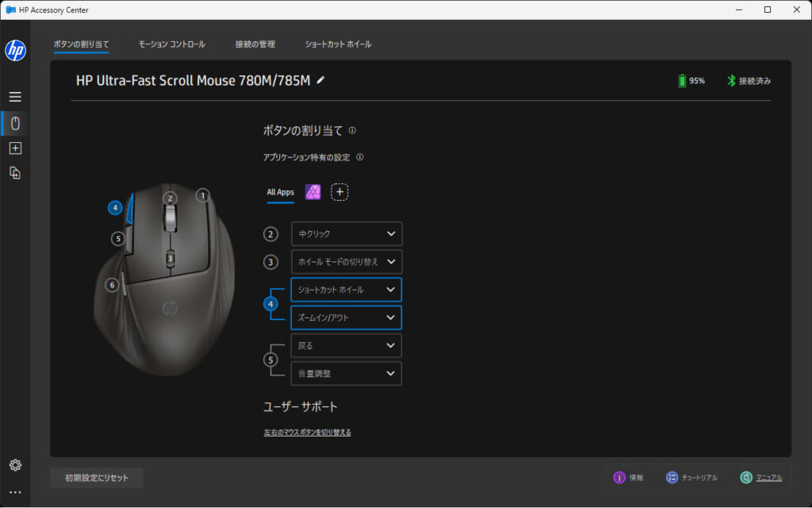Show info for アプリケーション特有の設定

tap(360, 157)
